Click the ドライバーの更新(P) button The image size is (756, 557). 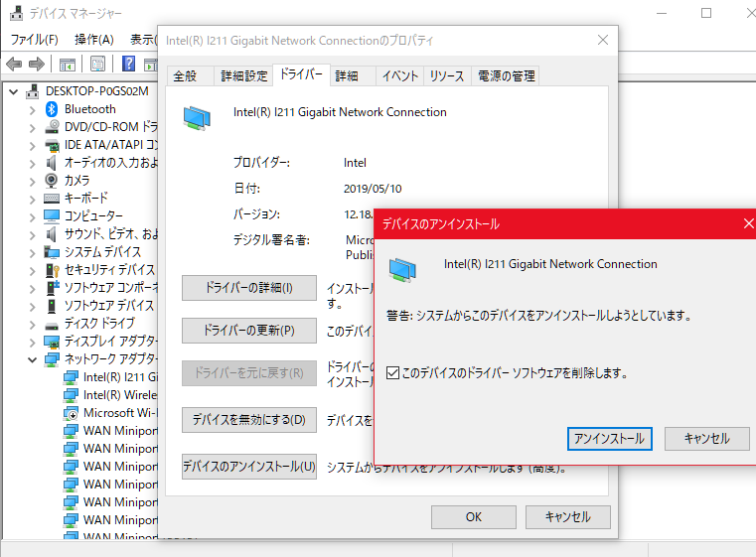click(x=248, y=331)
